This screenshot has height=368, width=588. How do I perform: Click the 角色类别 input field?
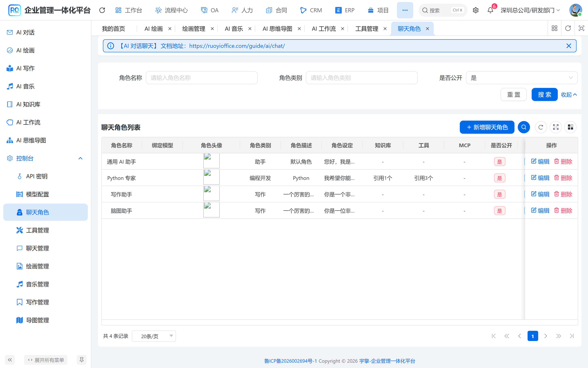(362, 78)
